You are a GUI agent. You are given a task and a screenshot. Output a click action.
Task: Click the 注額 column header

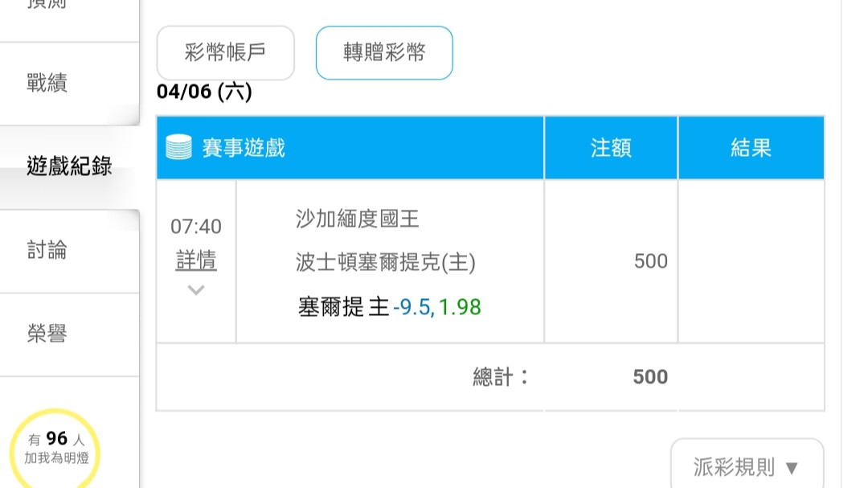tap(611, 147)
